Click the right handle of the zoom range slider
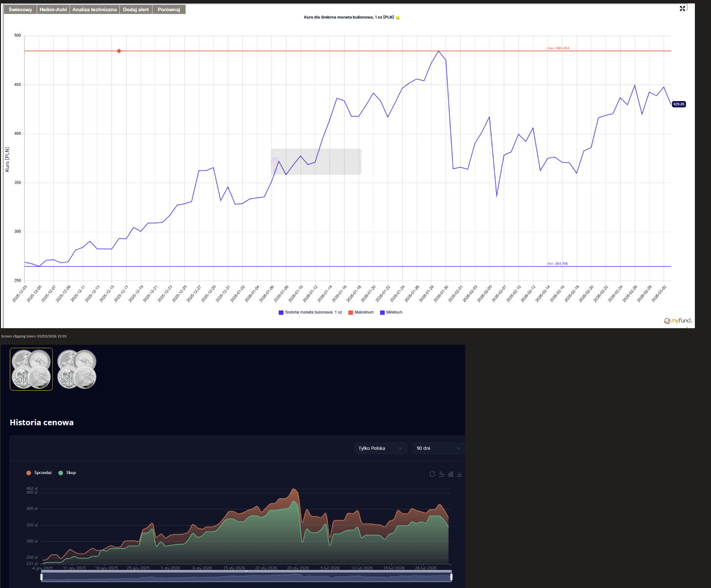This screenshot has height=588, width=711. tap(451, 577)
